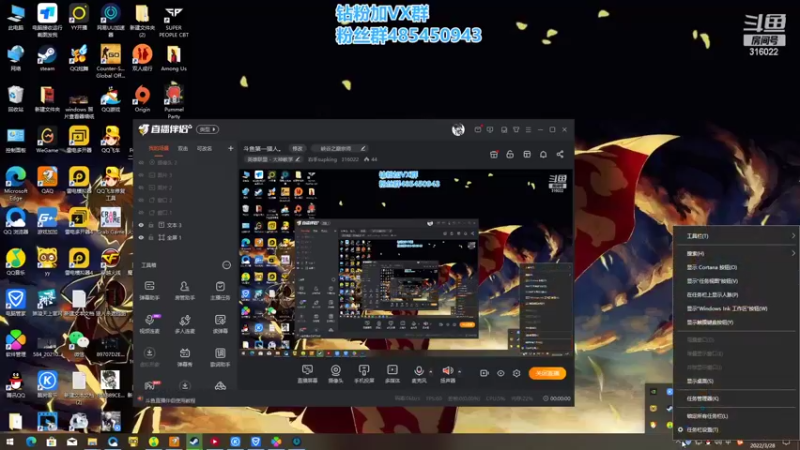Click the streamer avatar in the title bar
Screen dimensions: 800x450
(x=458, y=130)
